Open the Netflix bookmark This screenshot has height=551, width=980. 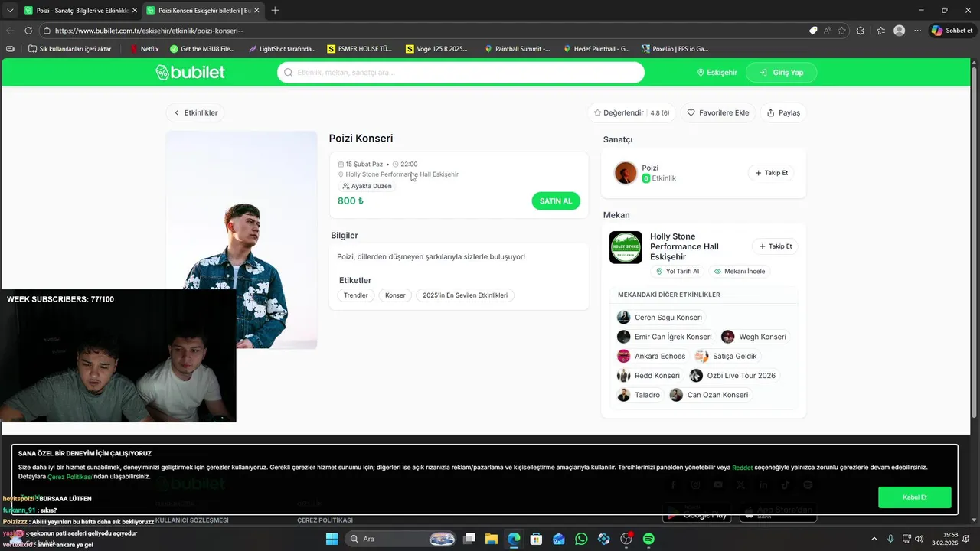tap(144, 48)
